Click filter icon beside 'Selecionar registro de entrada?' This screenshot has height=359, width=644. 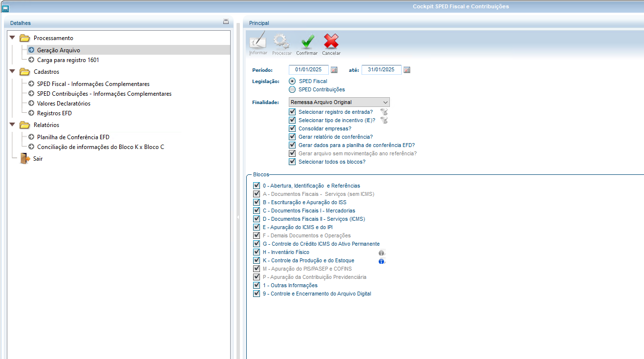(x=384, y=112)
